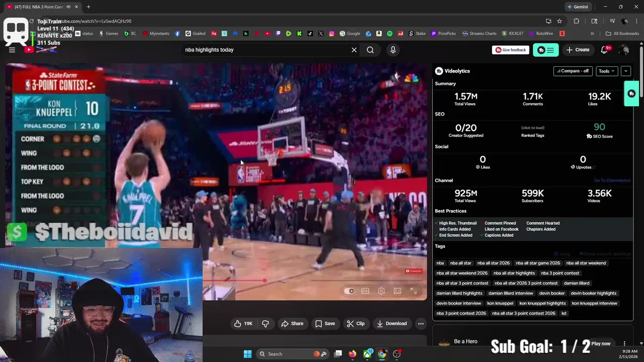
Task: Click the 'nba 3 point contest 2026' tag
Action: click(x=461, y=313)
